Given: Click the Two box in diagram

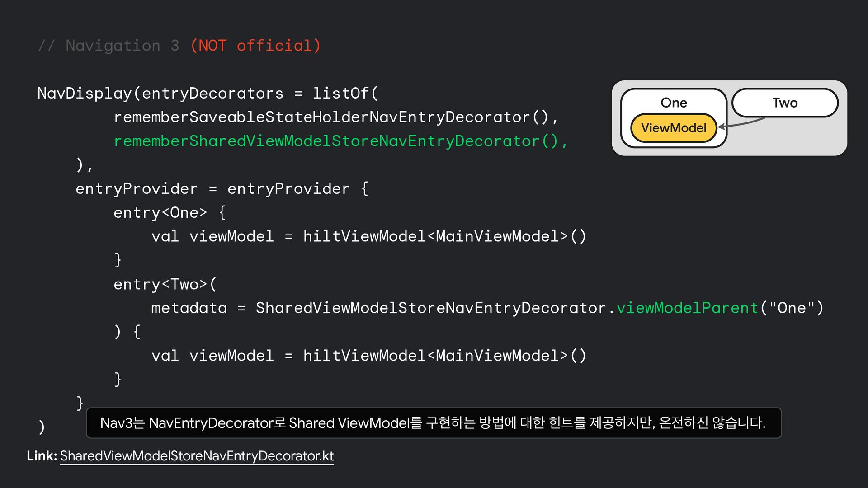Looking at the screenshot, I should (785, 103).
